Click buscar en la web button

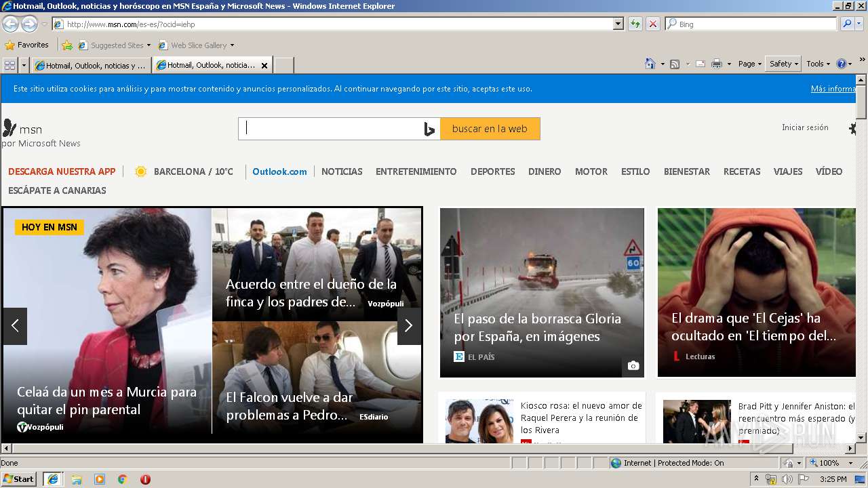(x=490, y=129)
